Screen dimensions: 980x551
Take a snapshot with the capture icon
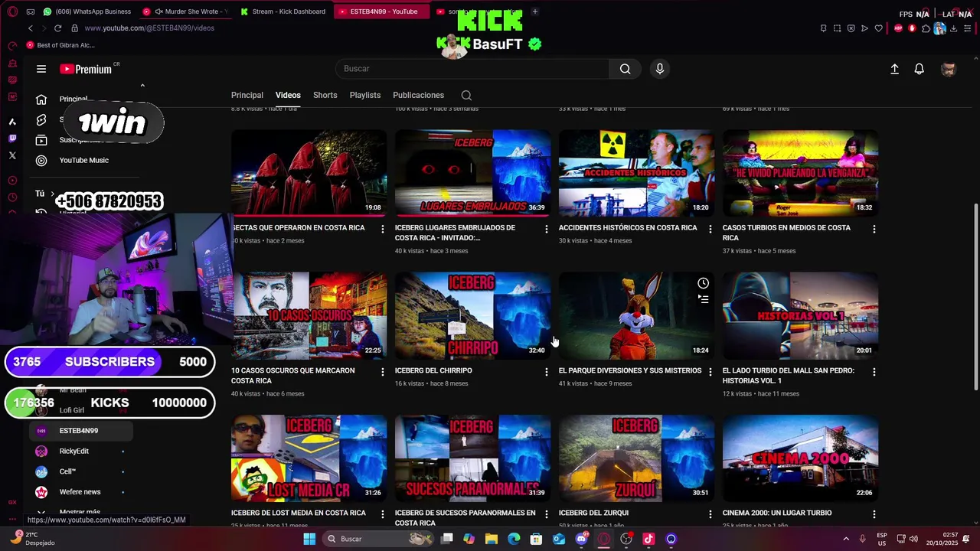[x=837, y=28]
